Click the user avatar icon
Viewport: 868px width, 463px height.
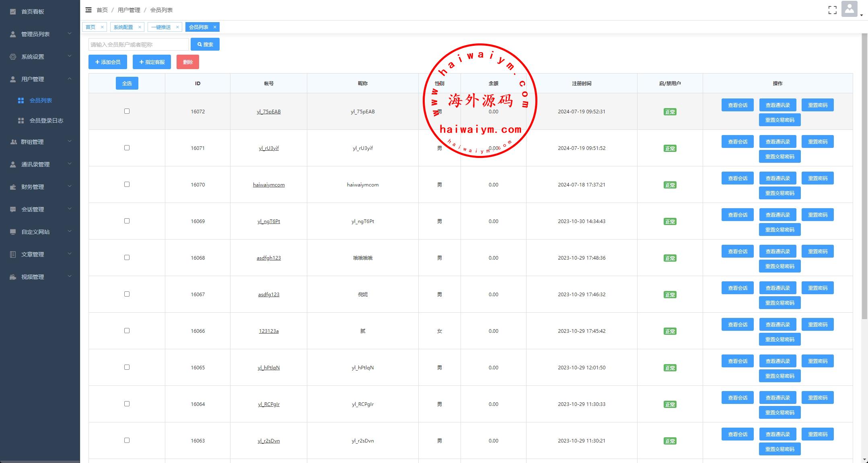849,9
